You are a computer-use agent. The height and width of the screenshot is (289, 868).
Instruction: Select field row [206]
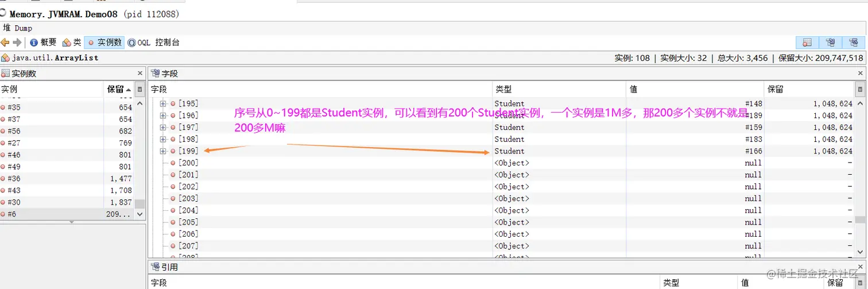[x=501, y=234]
